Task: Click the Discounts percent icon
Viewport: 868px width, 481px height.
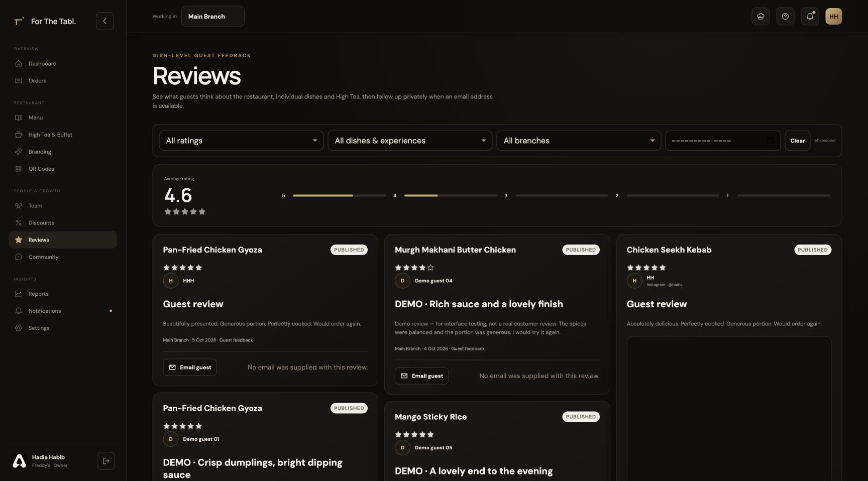Action: point(19,223)
